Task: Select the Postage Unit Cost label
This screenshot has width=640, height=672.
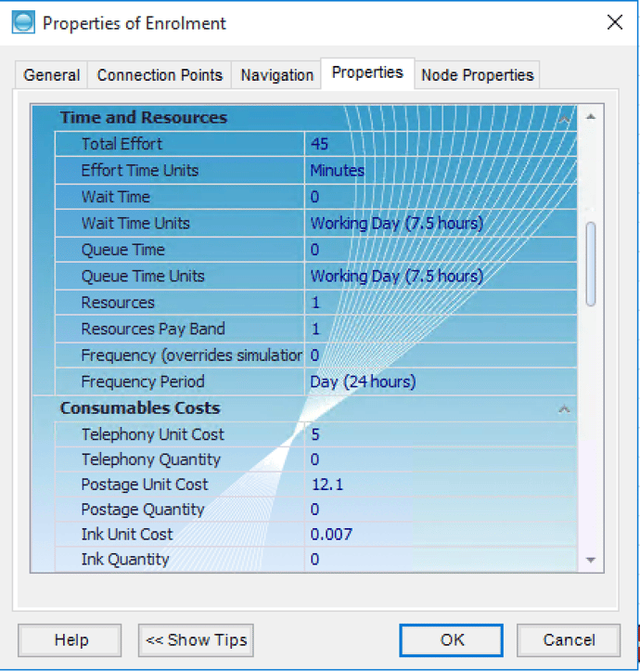Action: click(145, 485)
